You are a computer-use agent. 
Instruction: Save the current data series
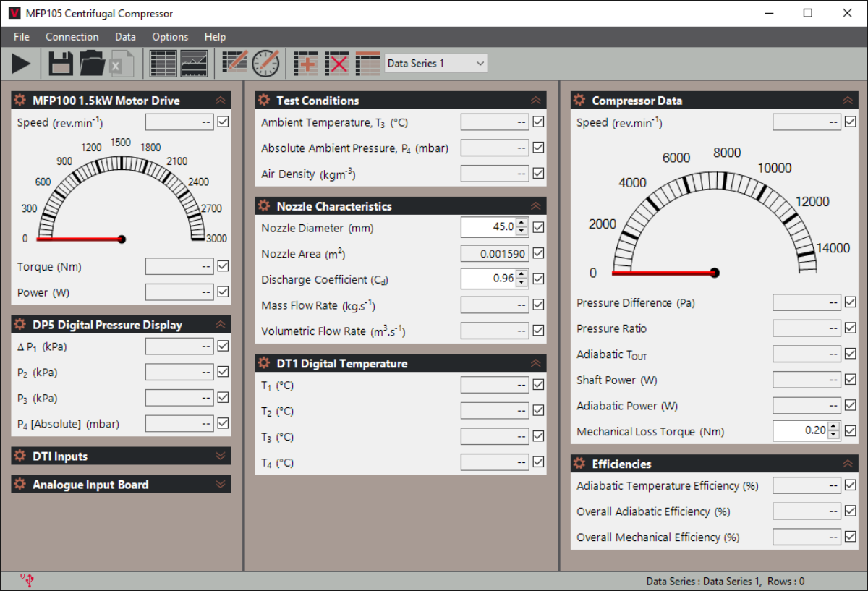(x=60, y=63)
